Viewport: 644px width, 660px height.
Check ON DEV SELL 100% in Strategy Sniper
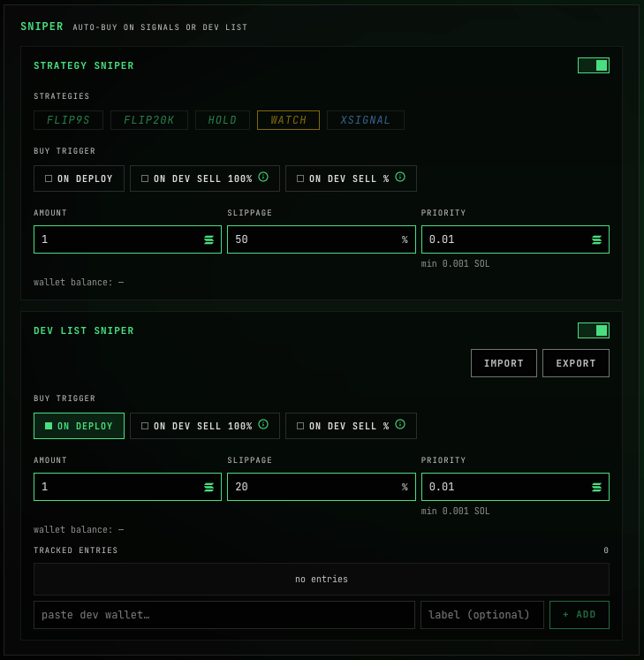point(205,178)
